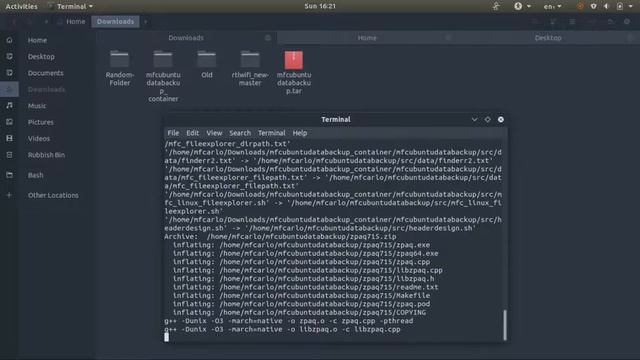The height and width of the screenshot is (360, 640).
Task: Open the system power menu
Action: [624, 6]
